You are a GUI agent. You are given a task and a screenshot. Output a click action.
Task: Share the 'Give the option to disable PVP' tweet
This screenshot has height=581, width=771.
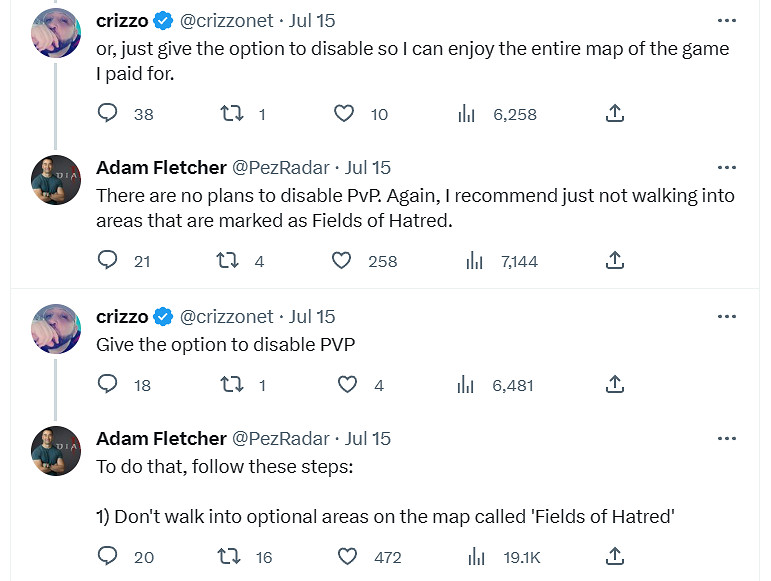point(616,384)
